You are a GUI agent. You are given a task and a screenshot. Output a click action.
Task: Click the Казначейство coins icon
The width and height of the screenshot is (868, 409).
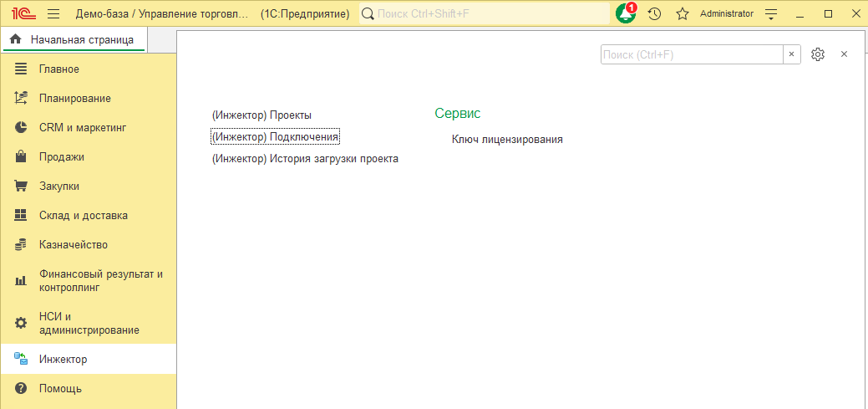coord(21,244)
